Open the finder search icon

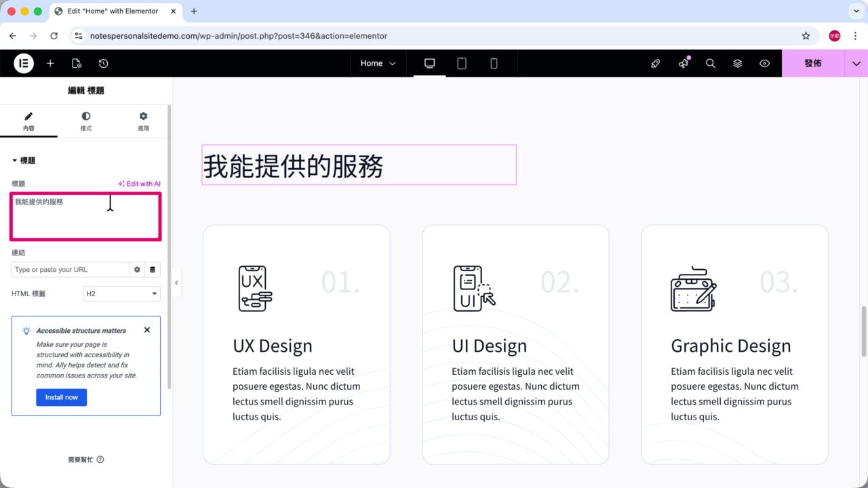point(711,63)
